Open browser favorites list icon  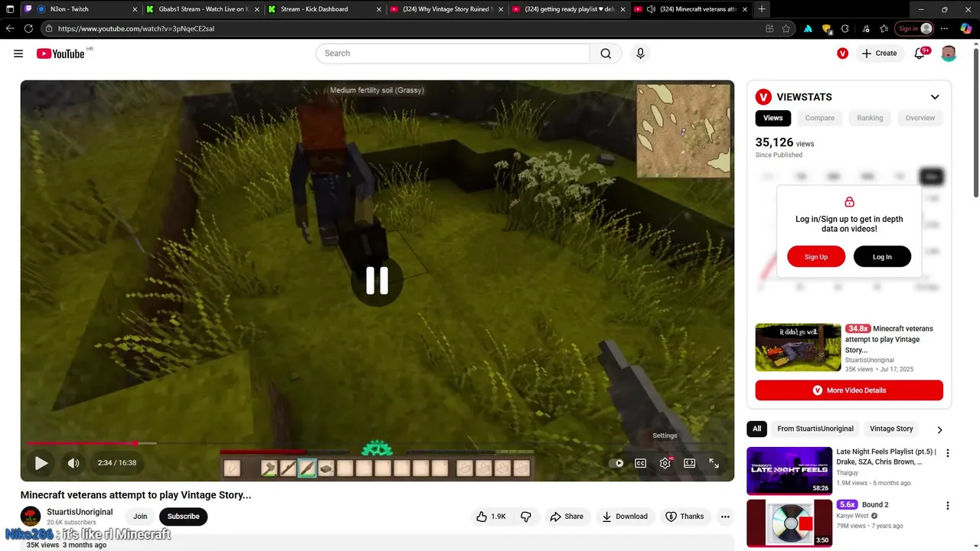pos(884,28)
